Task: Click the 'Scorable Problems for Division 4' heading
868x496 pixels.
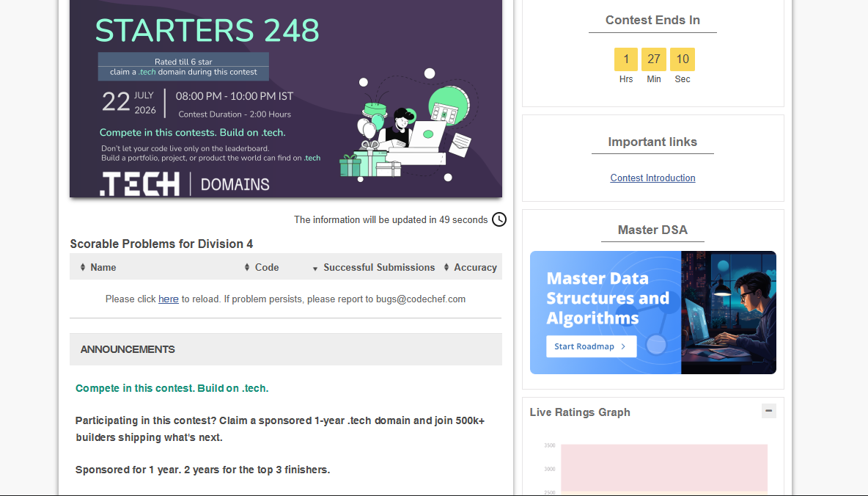Action: pyautogui.click(x=161, y=244)
